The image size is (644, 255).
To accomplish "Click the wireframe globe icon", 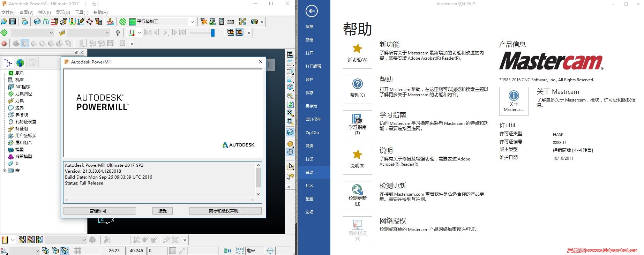I will coord(290,152).
